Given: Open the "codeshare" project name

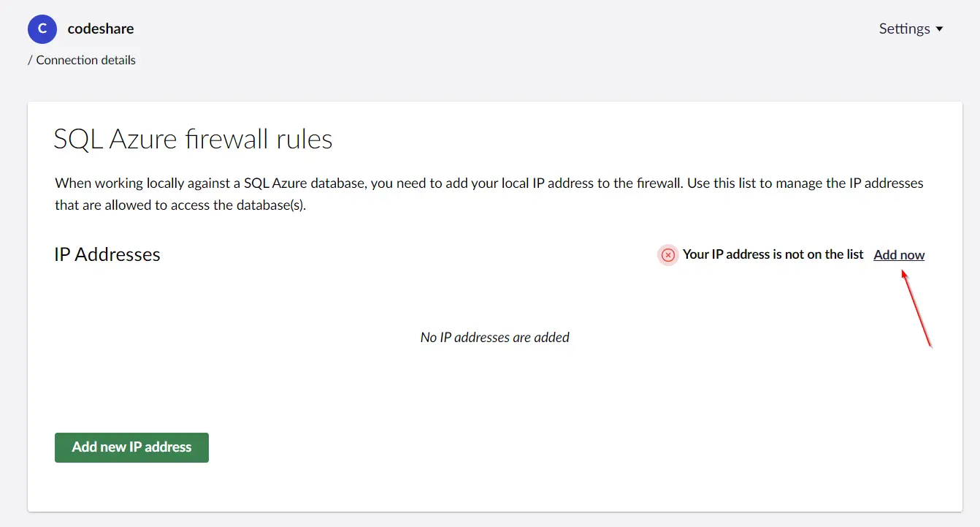Looking at the screenshot, I should tap(101, 29).
